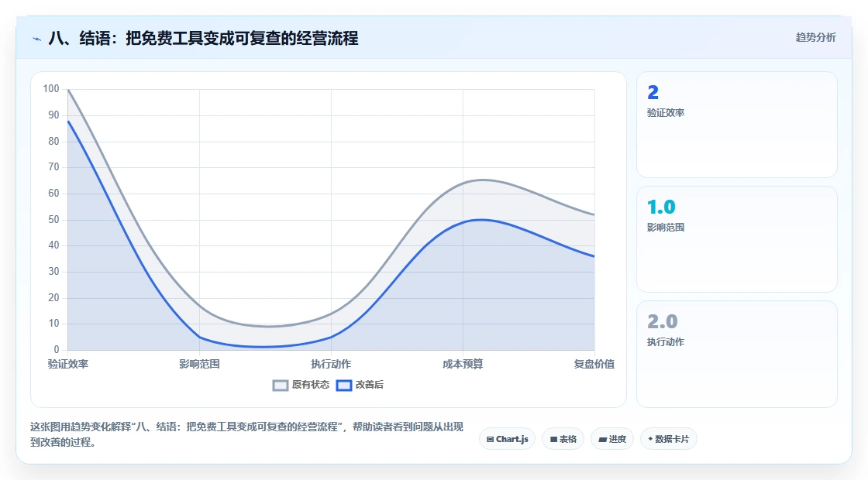This screenshot has height=480, width=868.
Task: Click the 执行动作 x-axis label
Action: point(331,364)
